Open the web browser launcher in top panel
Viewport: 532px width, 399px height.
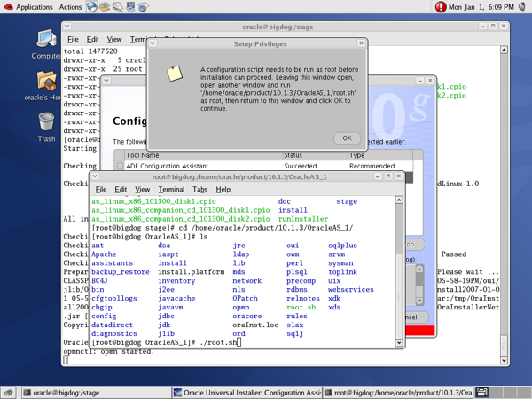point(91,6)
